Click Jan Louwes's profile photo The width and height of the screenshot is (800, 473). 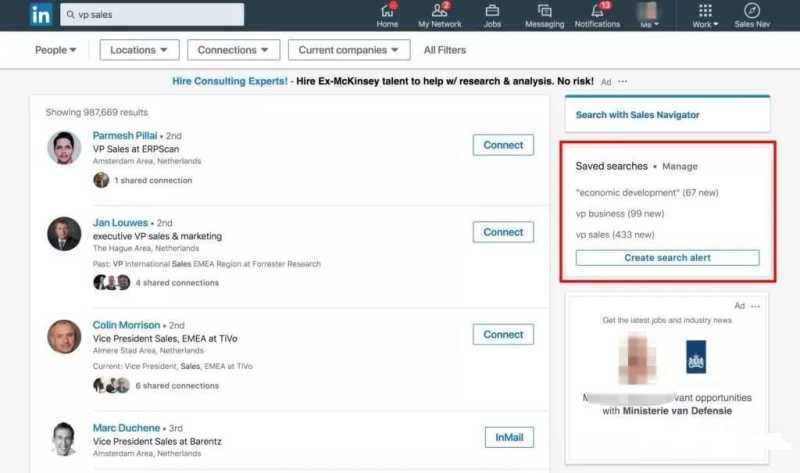coord(64,234)
